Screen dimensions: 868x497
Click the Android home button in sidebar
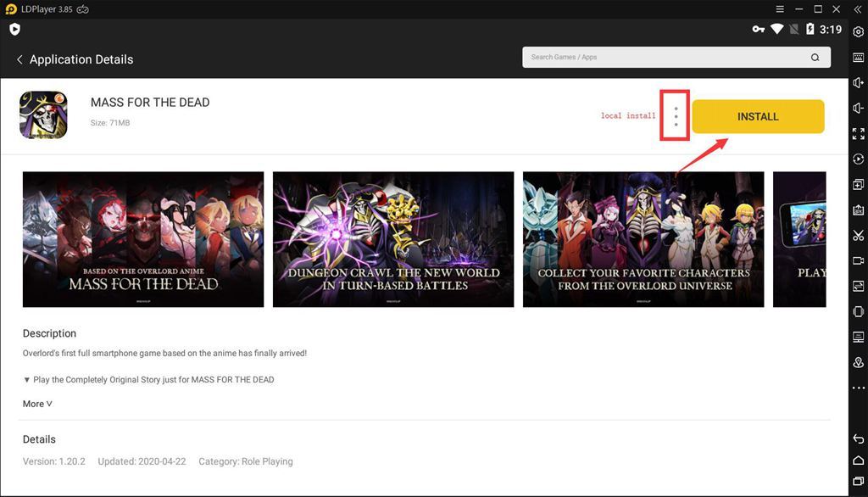(x=858, y=460)
